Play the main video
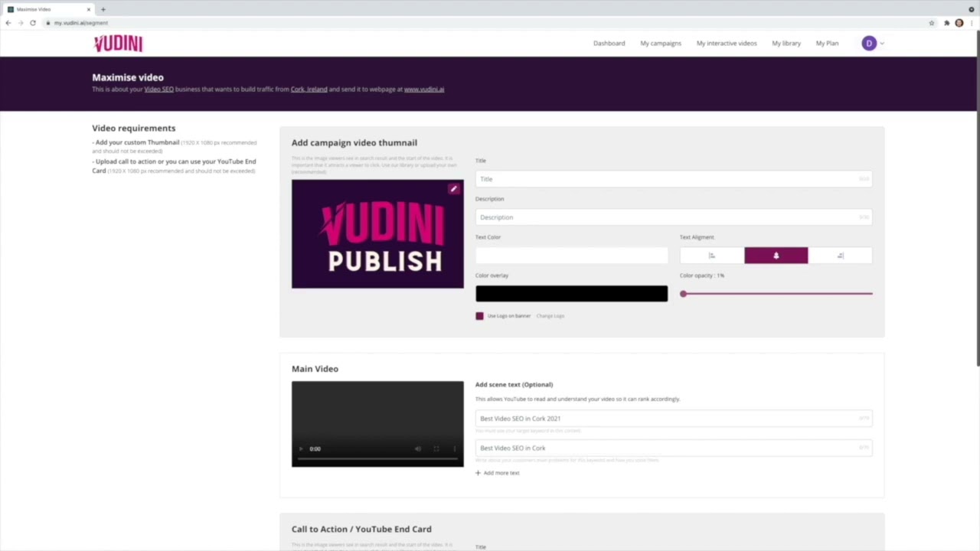Viewport: 980px width, 551px height. pyautogui.click(x=301, y=449)
